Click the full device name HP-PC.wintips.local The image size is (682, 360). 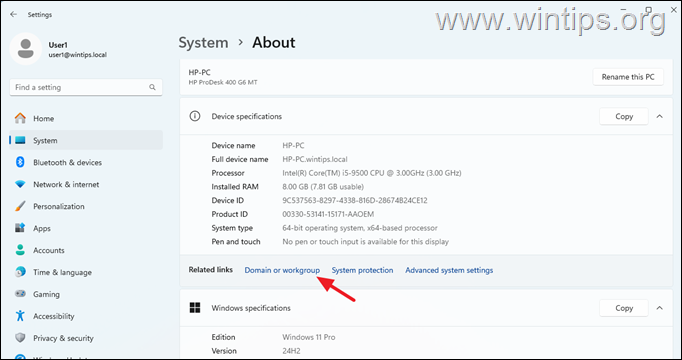click(x=315, y=159)
